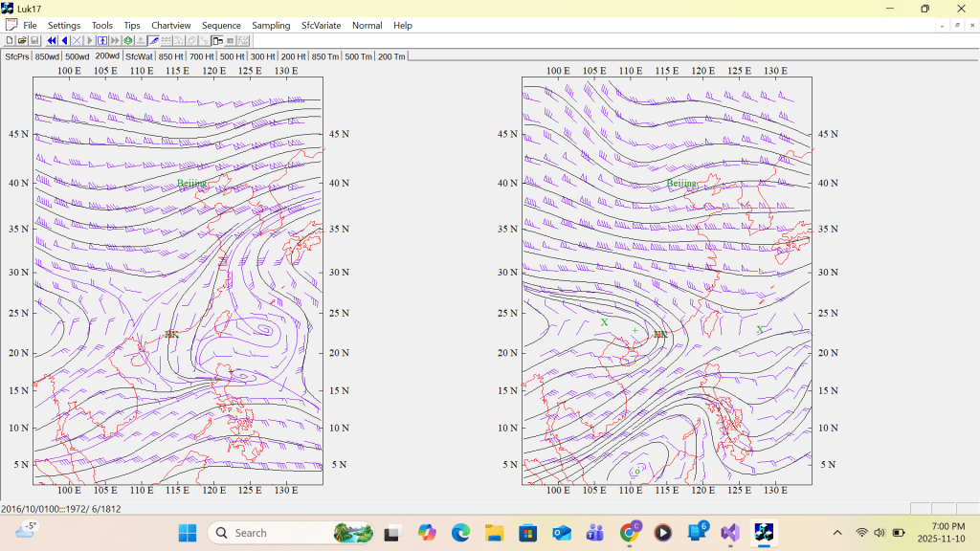The image size is (980, 551).
Task: Switch to the SfcPrs tab
Action: click(16, 56)
